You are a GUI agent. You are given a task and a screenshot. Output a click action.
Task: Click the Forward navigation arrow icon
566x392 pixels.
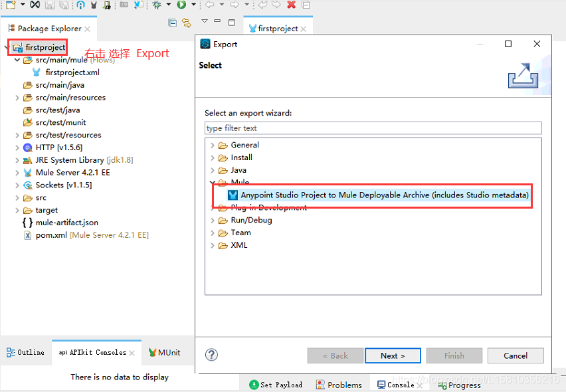pos(235,5)
